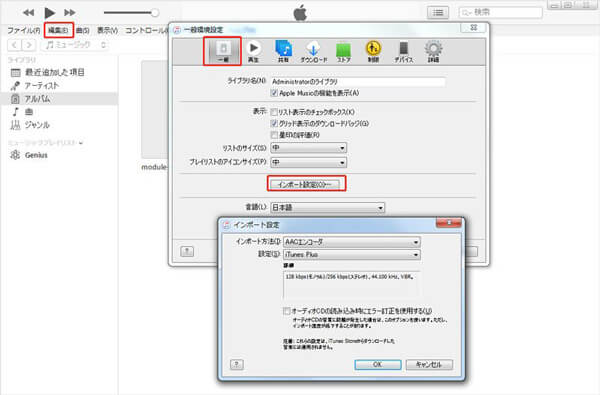The height and width of the screenshot is (395, 600).
Task: Click the album thumbnail labeled module
Action: (x=154, y=110)
